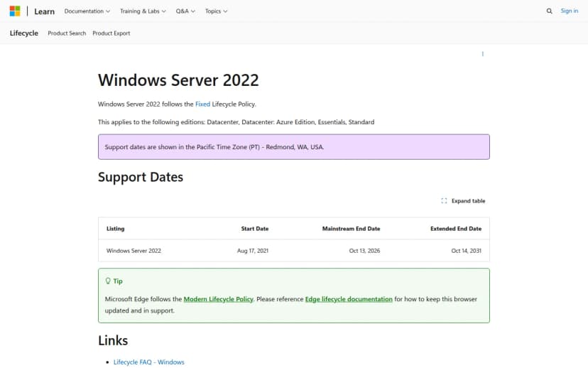Click the Listing column header
The width and height of the screenshot is (588, 368).
(x=115, y=229)
